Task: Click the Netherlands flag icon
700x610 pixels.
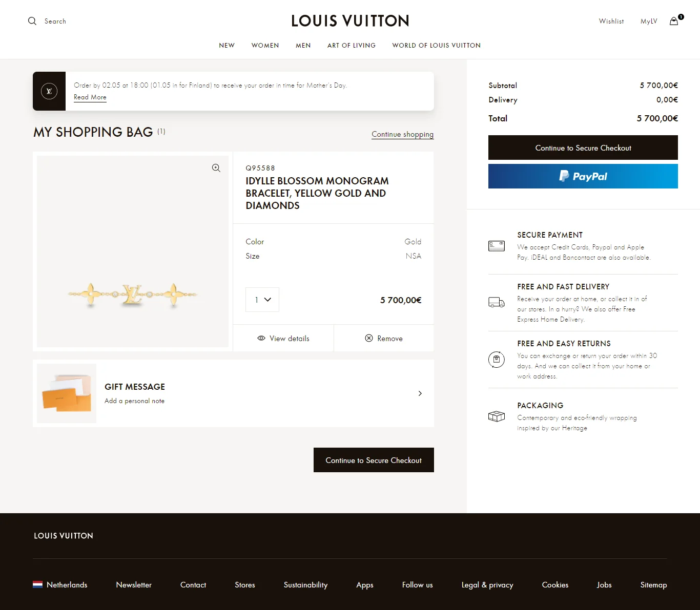Action: [38, 584]
